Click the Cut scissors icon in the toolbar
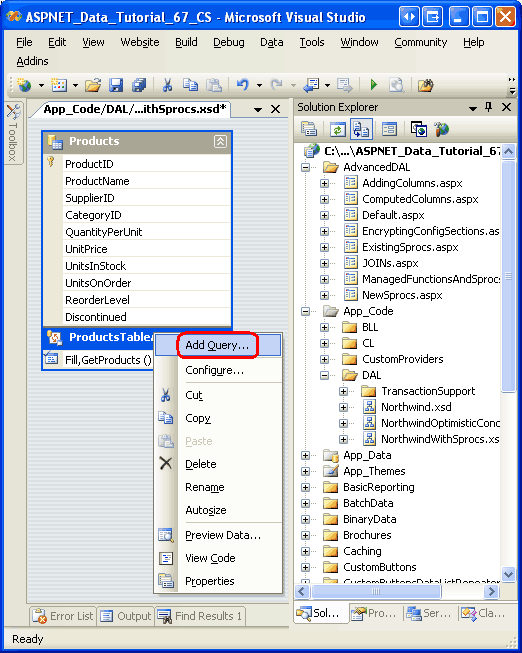 pos(167,85)
